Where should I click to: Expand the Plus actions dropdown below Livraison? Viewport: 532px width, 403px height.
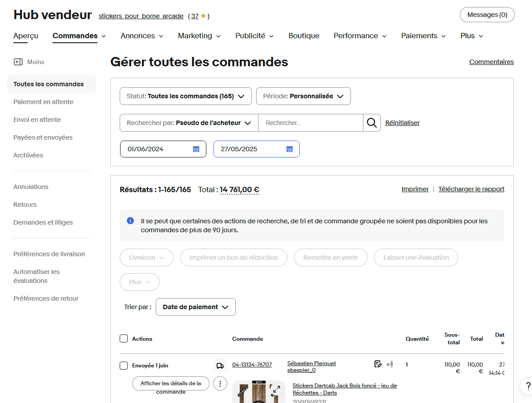click(x=139, y=282)
